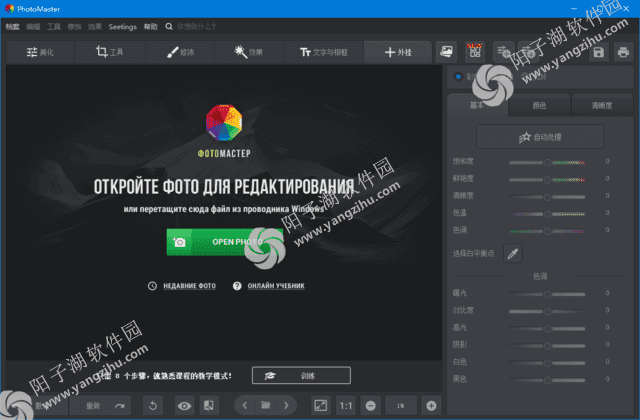Open the Seetings menu

point(122,27)
